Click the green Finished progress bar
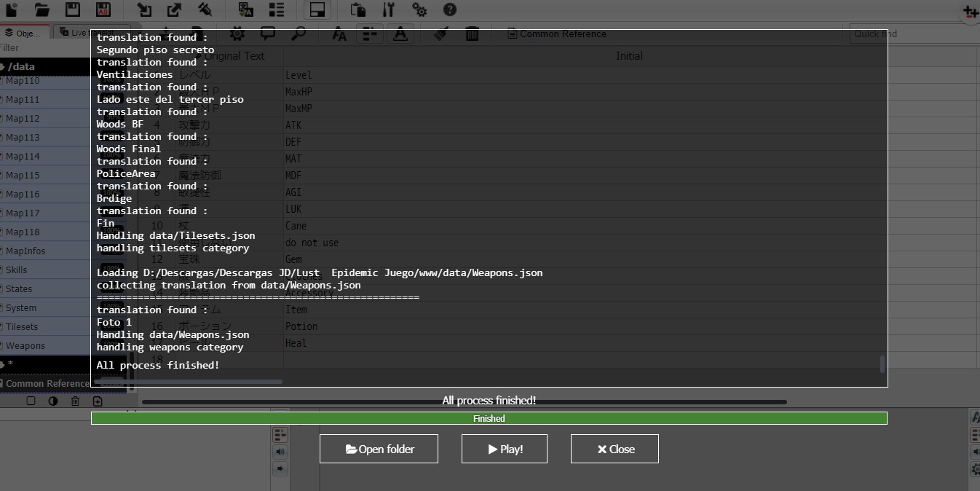The image size is (980, 491). [x=489, y=418]
